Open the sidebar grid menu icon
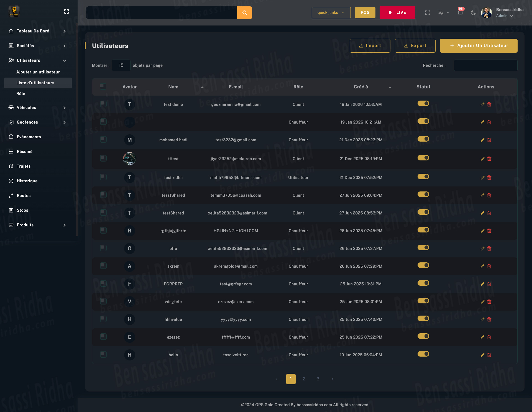532x412 pixels. click(x=66, y=12)
